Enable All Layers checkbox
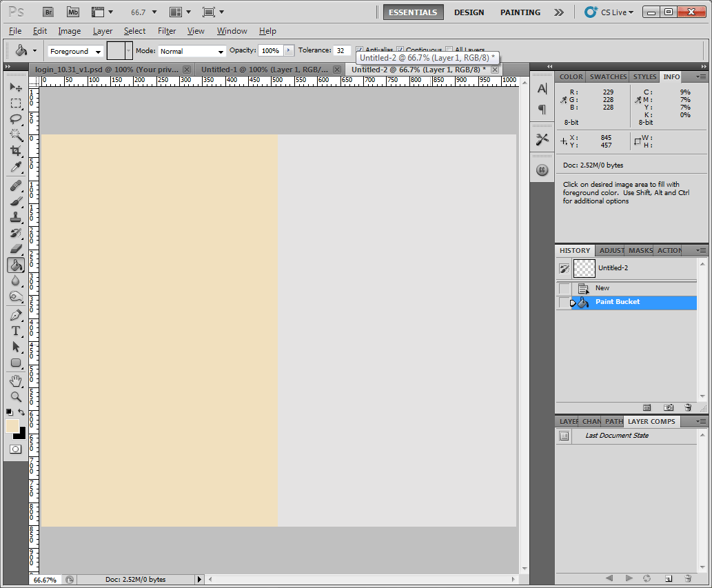Viewport: 712px width, 588px height. 449,49
